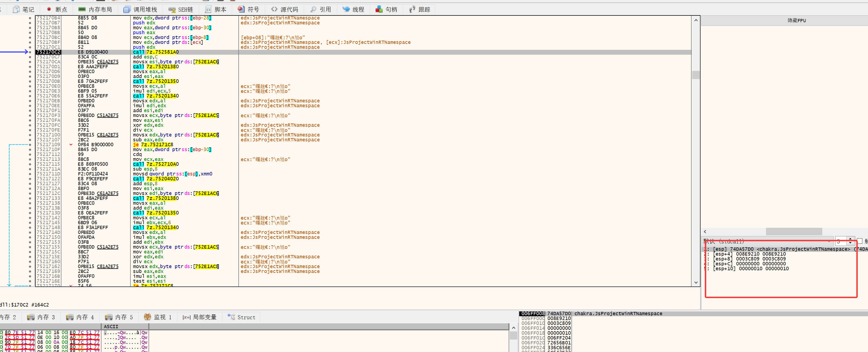The image size is (868, 352).
Task: Select the bytes E8 D9100400 cell
Action: click(93, 52)
